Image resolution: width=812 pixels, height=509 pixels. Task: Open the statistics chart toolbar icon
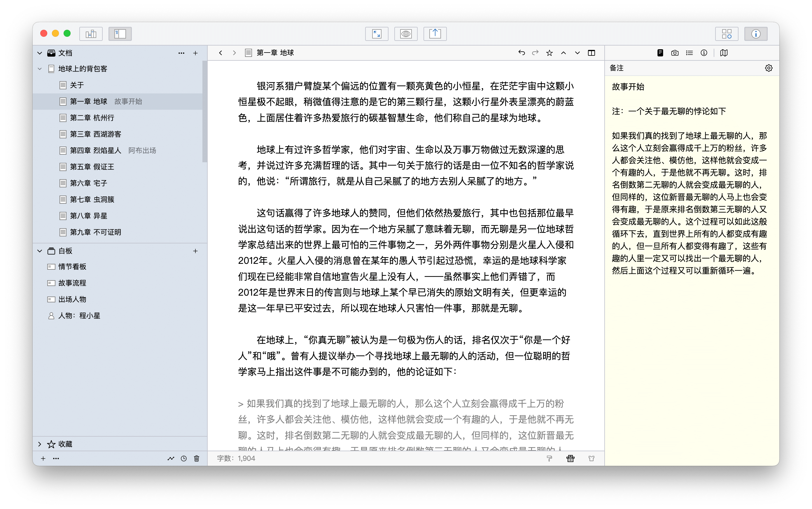point(91,34)
